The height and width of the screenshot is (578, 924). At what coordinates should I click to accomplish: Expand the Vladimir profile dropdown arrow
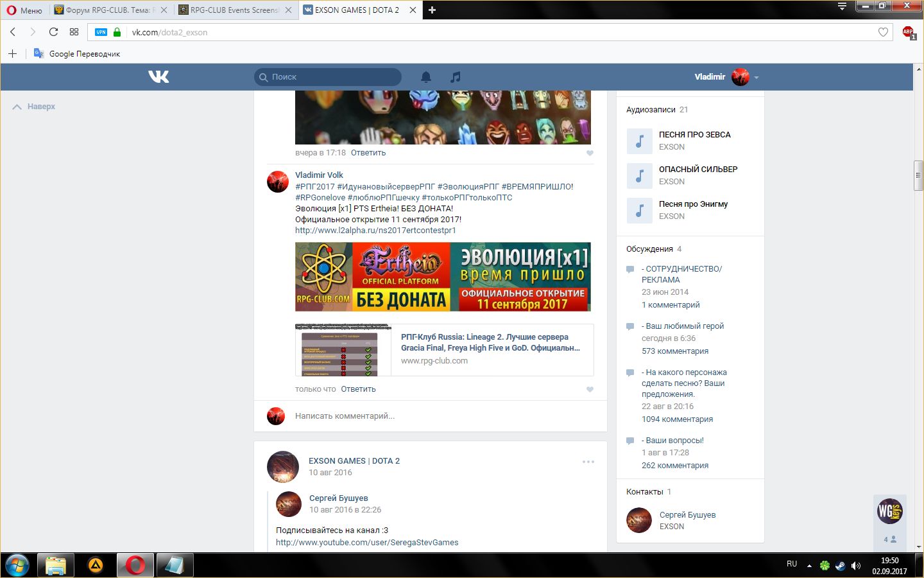click(x=757, y=78)
